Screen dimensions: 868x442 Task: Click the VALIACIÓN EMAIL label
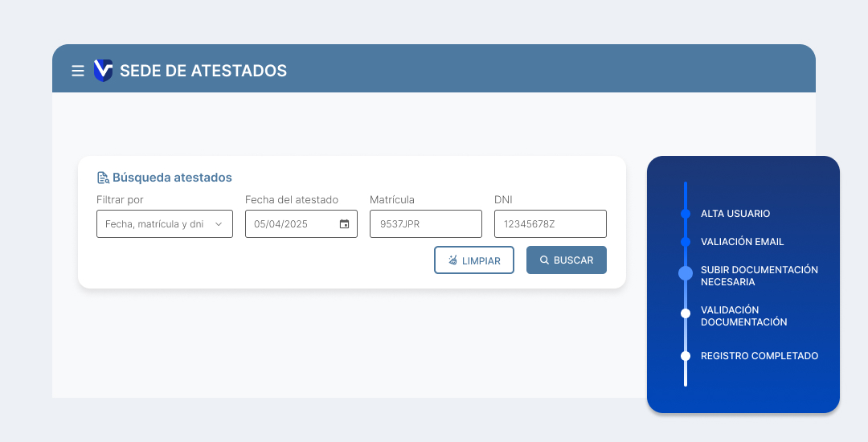pyautogui.click(x=743, y=242)
